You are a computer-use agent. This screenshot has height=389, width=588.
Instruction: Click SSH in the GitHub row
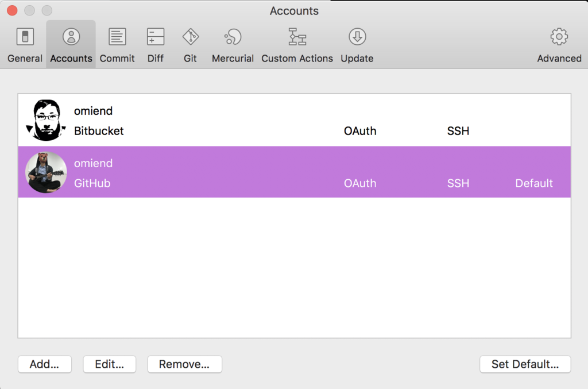(x=458, y=183)
